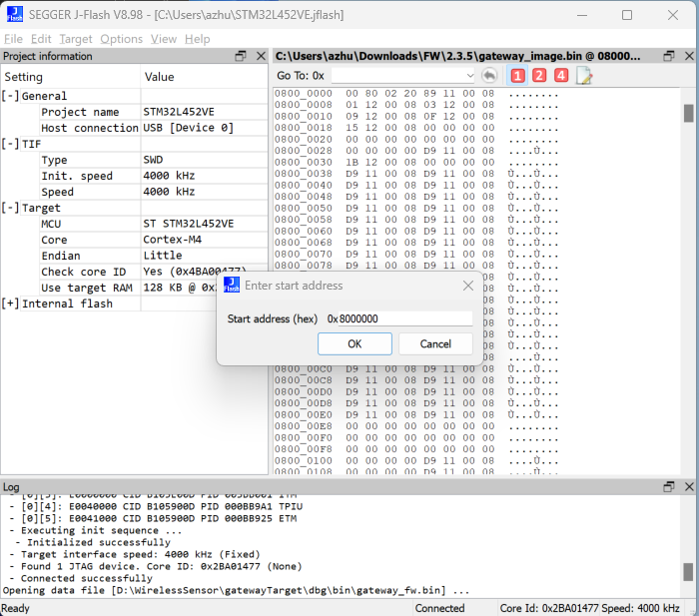Click the edit data pencil icon
Screen dimensions: 699x616
coord(584,75)
